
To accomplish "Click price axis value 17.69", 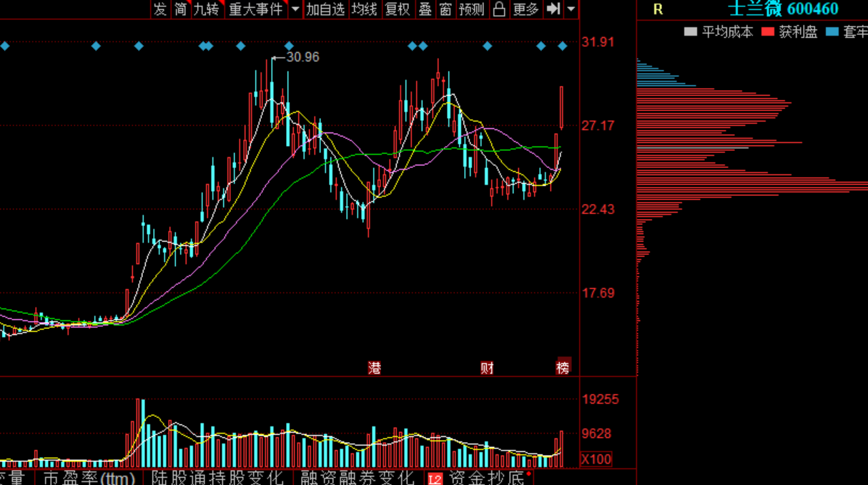I will [598, 293].
